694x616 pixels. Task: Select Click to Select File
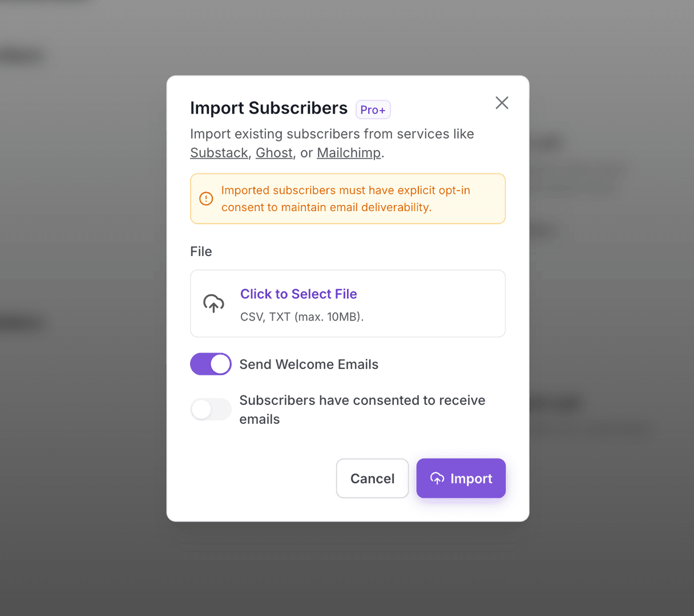point(298,294)
